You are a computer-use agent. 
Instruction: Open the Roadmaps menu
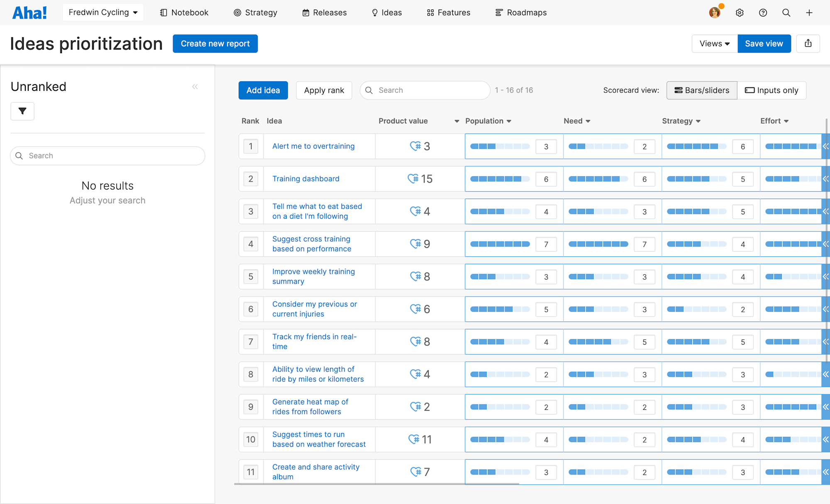(x=521, y=13)
